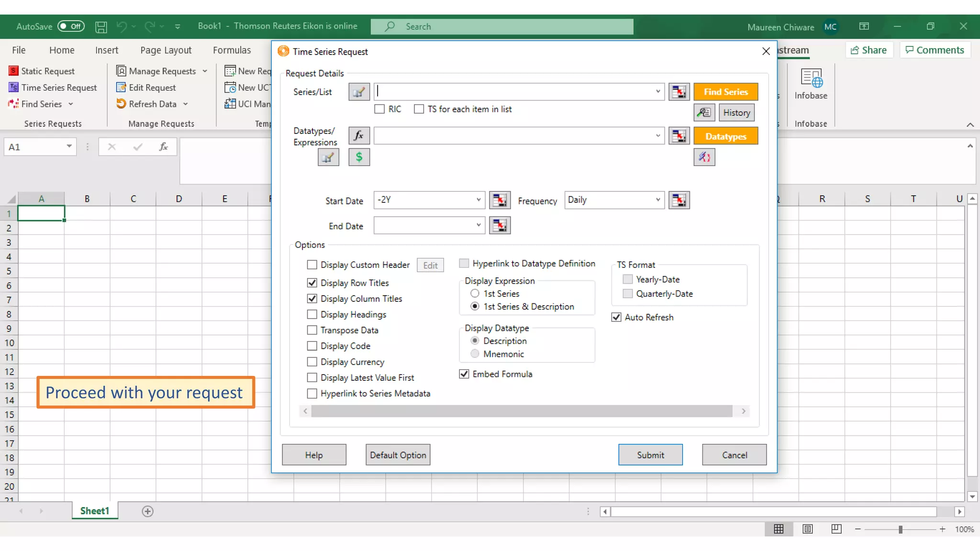The height and width of the screenshot is (551, 980).
Task: Click the fx expression builder icon in dialog
Action: 359,136
